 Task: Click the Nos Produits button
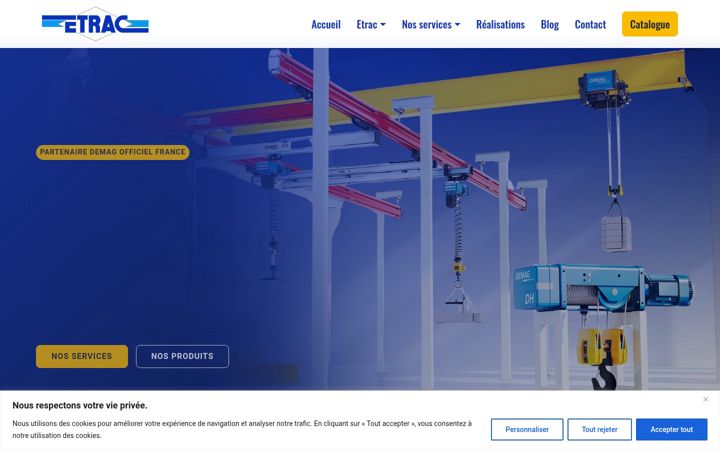click(182, 356)
